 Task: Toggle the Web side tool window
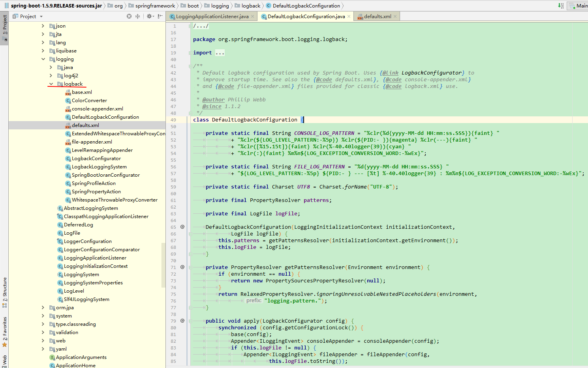point(4,361)
